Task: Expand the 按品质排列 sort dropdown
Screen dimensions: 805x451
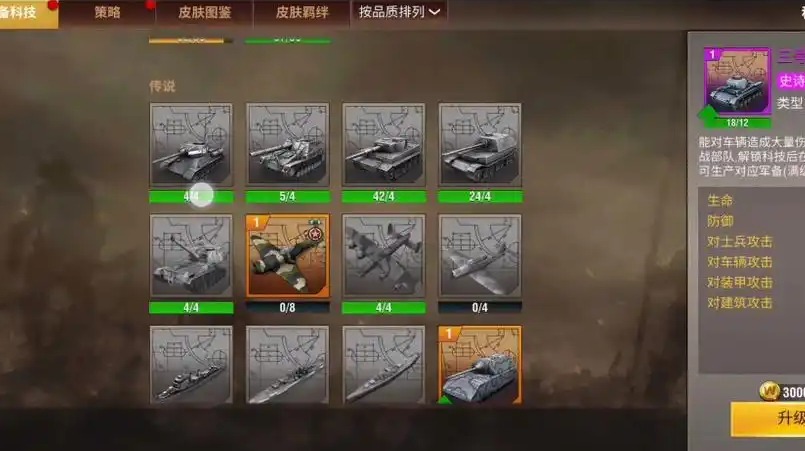Action: pyautogui.click(x=399, y=12)
